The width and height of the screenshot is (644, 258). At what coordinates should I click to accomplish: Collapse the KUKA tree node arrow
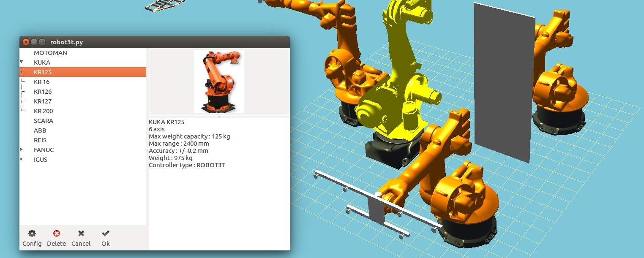coord(22,62)
